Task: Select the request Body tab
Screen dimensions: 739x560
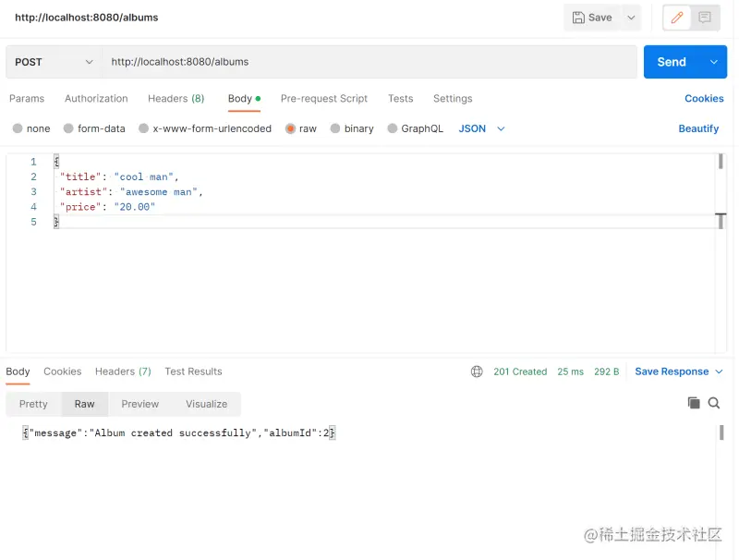Action: [x=244, y=99]
